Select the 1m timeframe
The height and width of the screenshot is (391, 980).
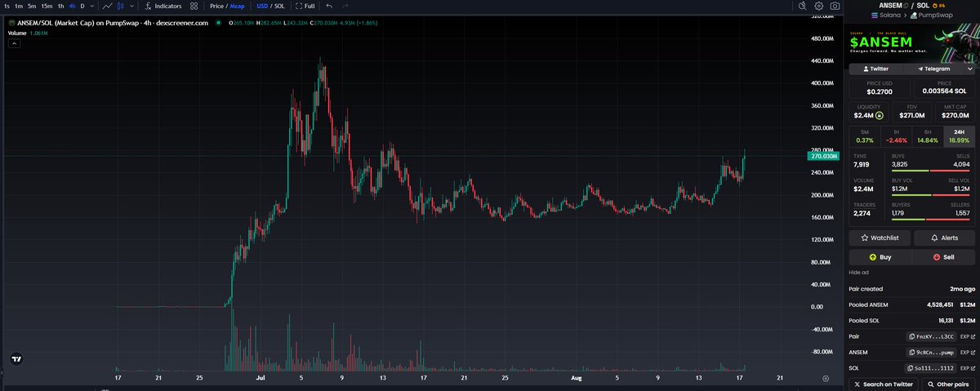(20, 6)
